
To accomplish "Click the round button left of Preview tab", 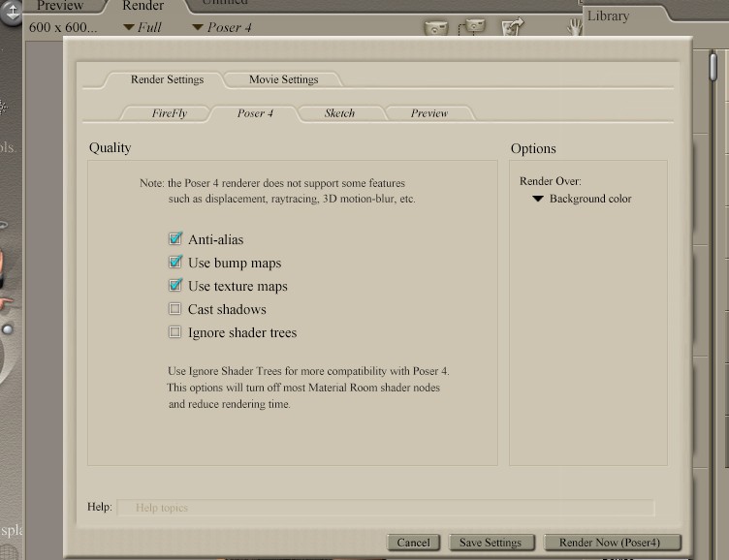I will coord(12,14).
